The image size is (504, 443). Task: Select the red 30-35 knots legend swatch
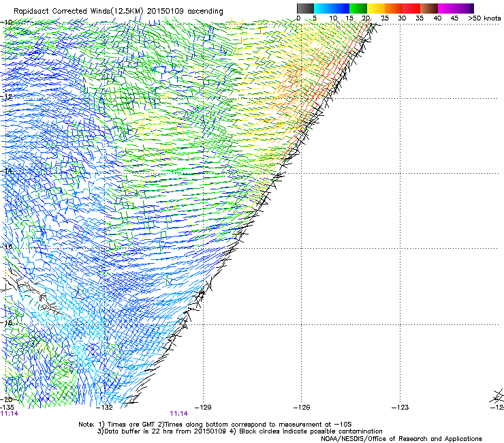[411, 8]
